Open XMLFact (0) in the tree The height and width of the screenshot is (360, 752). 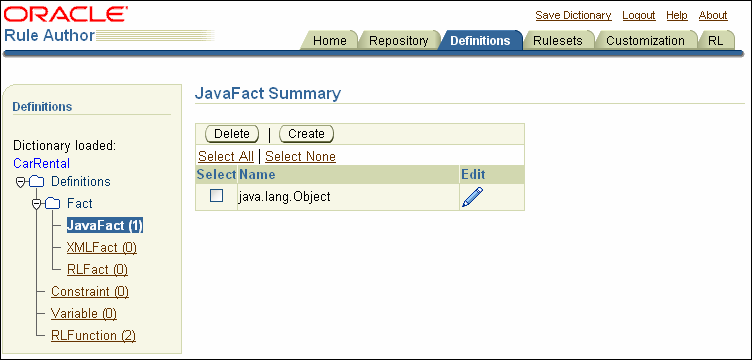pyautogui.click(x=102, y=248)
